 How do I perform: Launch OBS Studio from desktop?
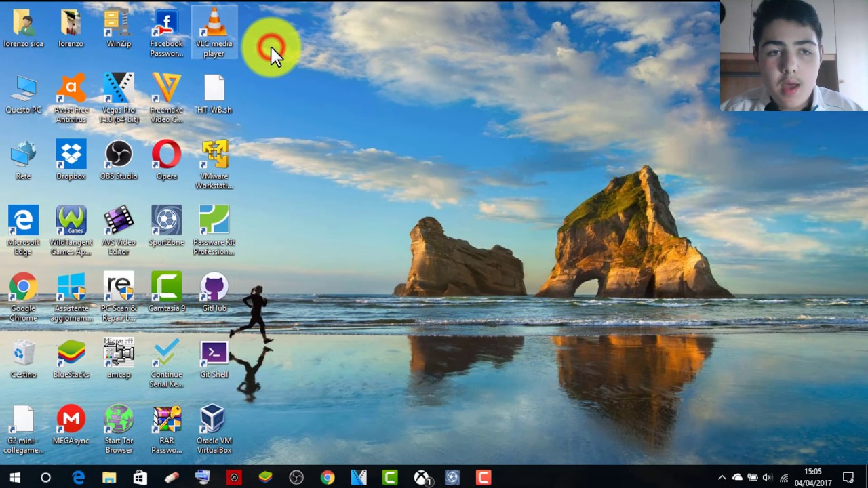(x=119, y=161)
